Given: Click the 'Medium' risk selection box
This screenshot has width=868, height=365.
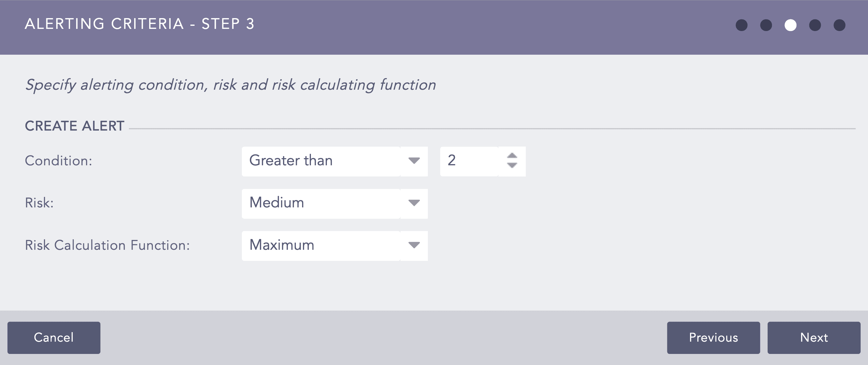Looking at the screenshot, I should 321,203.
